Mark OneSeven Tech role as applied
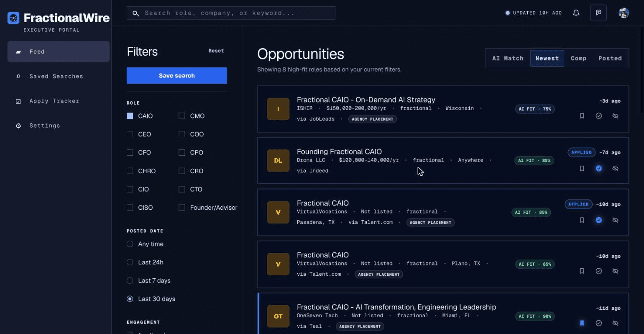Viewport: 644px width, 334px height. (598, 323)
